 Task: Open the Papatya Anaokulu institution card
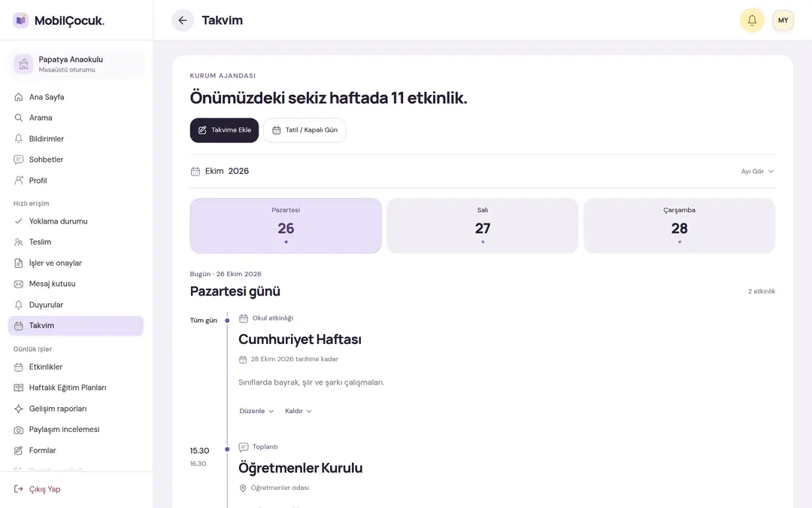(x=76, y=64)
